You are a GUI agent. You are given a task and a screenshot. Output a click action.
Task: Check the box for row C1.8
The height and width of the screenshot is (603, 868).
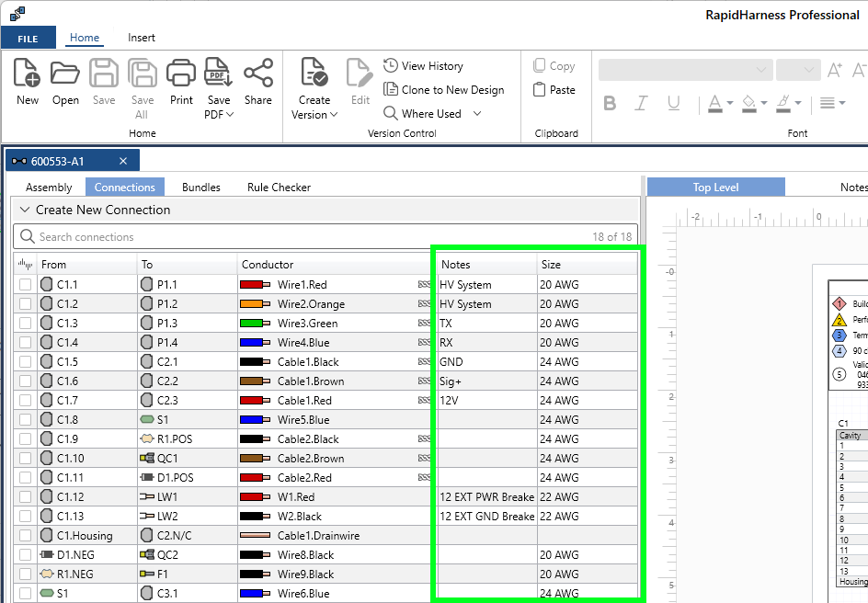[x=25, y=420]
